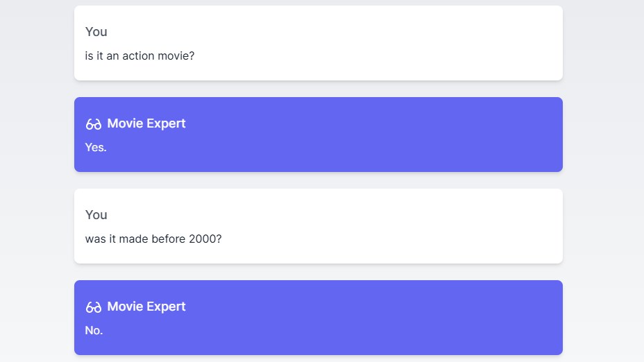This screenshot has height=362, width=644.
Task: Select the 'No.' answer text
Action: click(x=94, y=330)
